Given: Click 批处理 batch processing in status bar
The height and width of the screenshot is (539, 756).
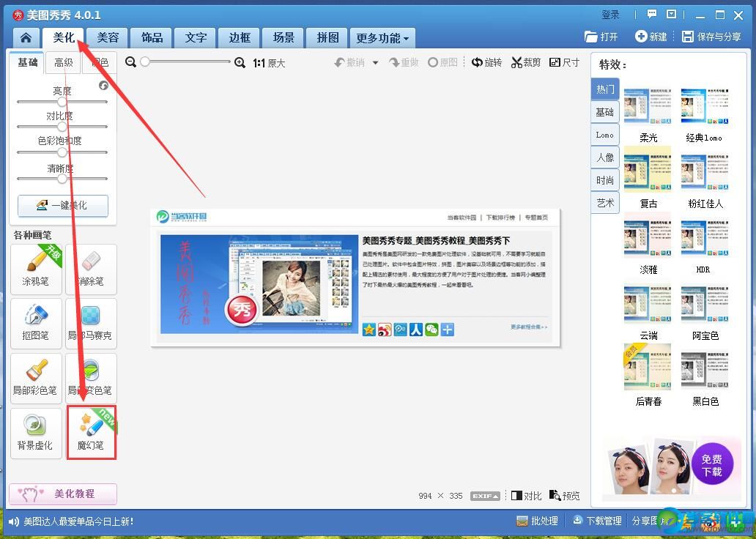Looking at the screenshot, I should coord(537,521).
